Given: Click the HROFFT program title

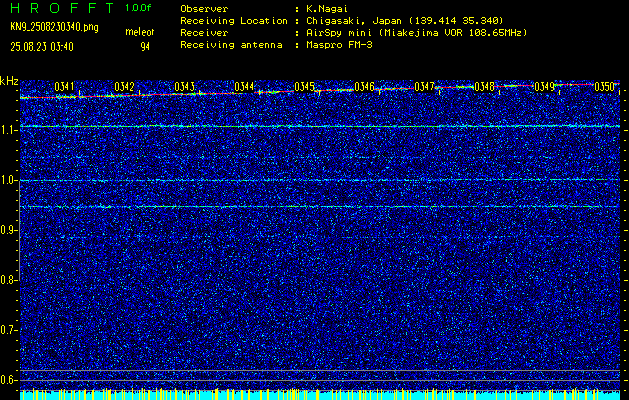Looking at the screenshot, I should [61, 8].
